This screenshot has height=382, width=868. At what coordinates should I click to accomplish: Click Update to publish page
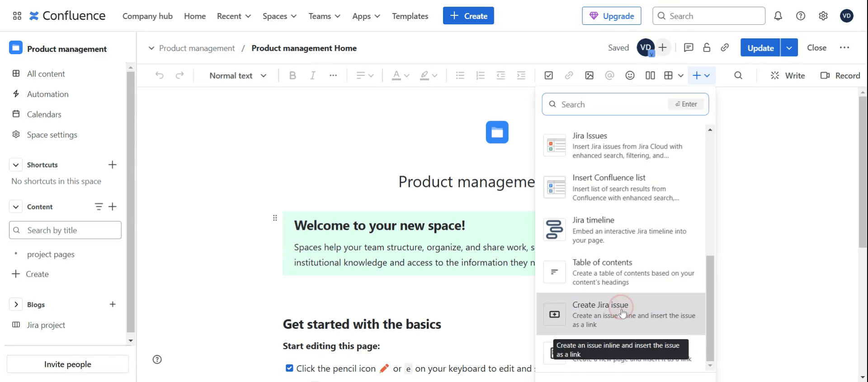pos(760,47)
